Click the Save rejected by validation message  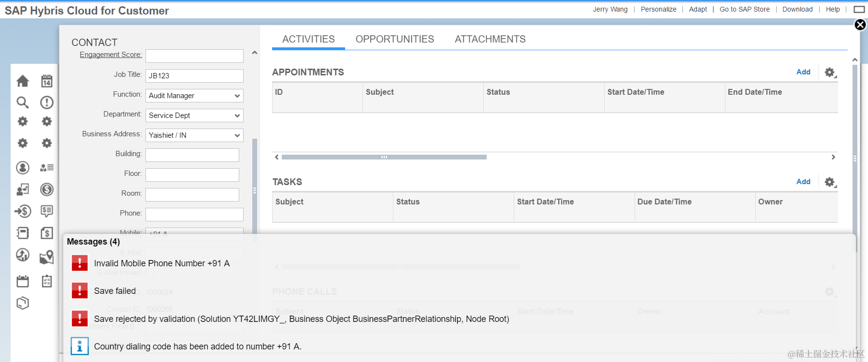coord(302,319)
